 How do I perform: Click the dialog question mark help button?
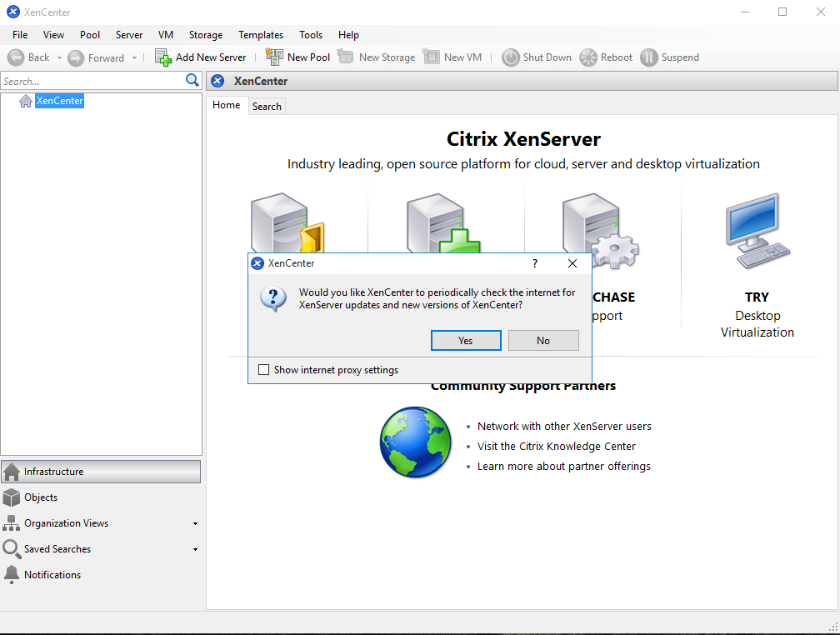(x=535, y=263)
